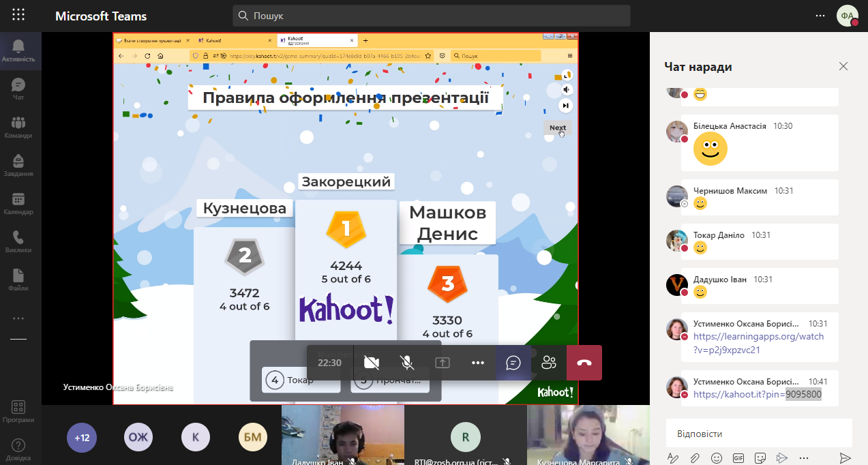Click the reply (Відповісти) message field
This screenshot has height=465, width=868.
[x=759, y=434]
